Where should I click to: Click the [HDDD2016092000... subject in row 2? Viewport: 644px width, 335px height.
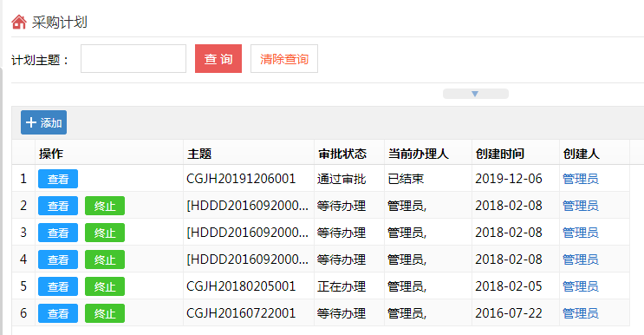247,206
